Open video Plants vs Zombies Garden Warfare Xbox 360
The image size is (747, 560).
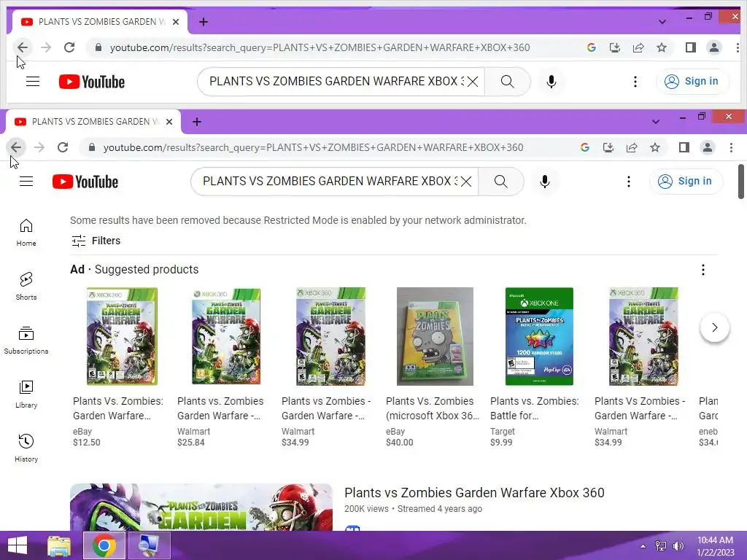click(x=474, y=493)
